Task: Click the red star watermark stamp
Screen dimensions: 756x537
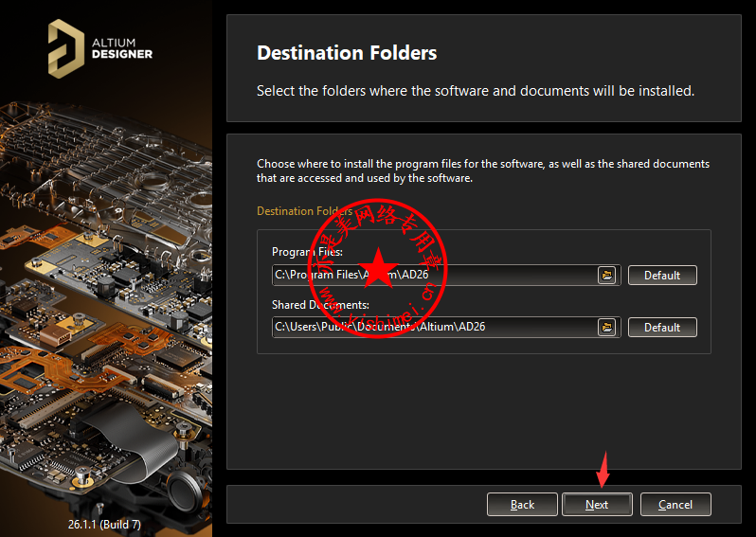Action: 378,271
